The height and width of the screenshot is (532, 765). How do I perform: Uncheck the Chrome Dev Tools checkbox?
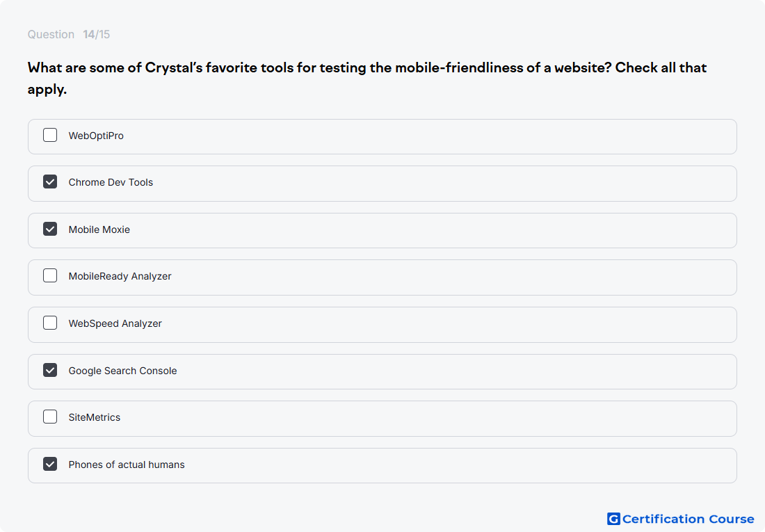tap(50, 182)
